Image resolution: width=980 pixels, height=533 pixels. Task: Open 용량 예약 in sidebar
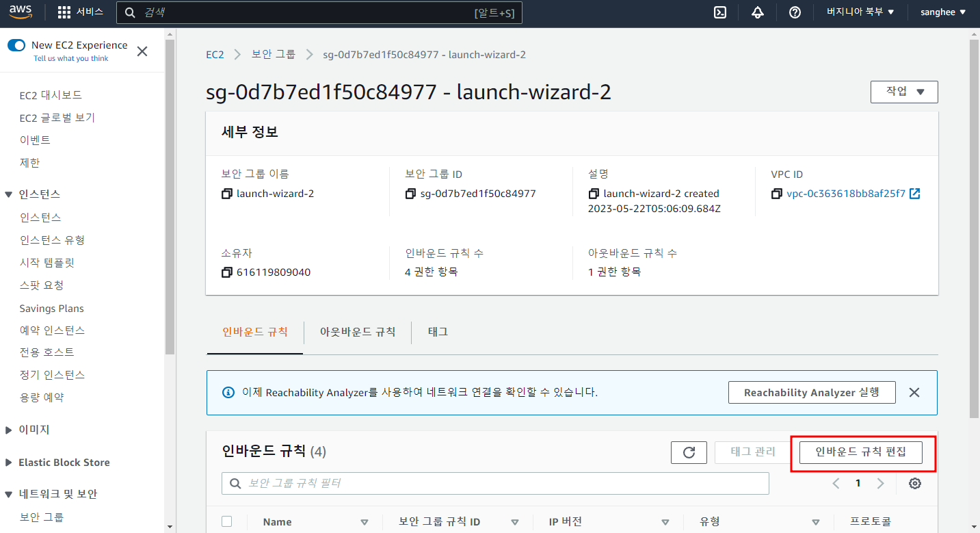pos(42,398)
